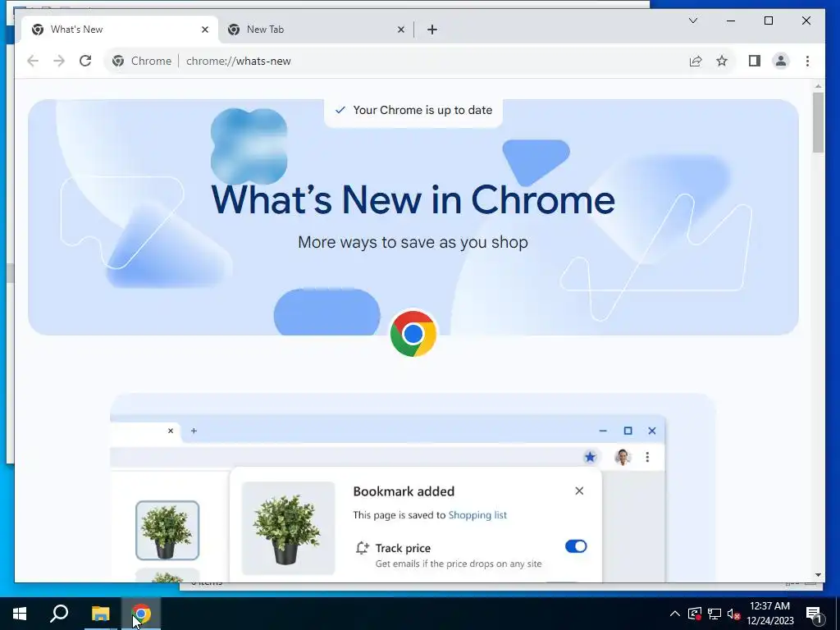Click the illustration's tab close X

click(171, 431)
